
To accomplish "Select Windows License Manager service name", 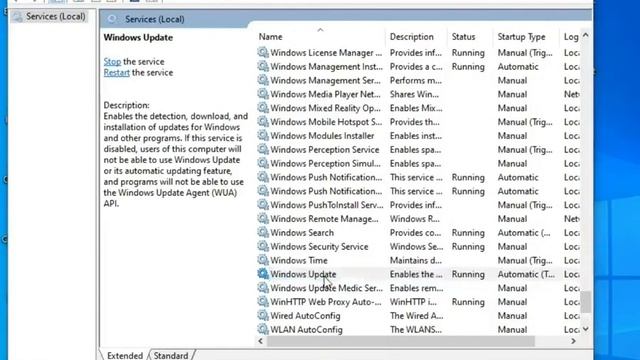I will (326, 53).
